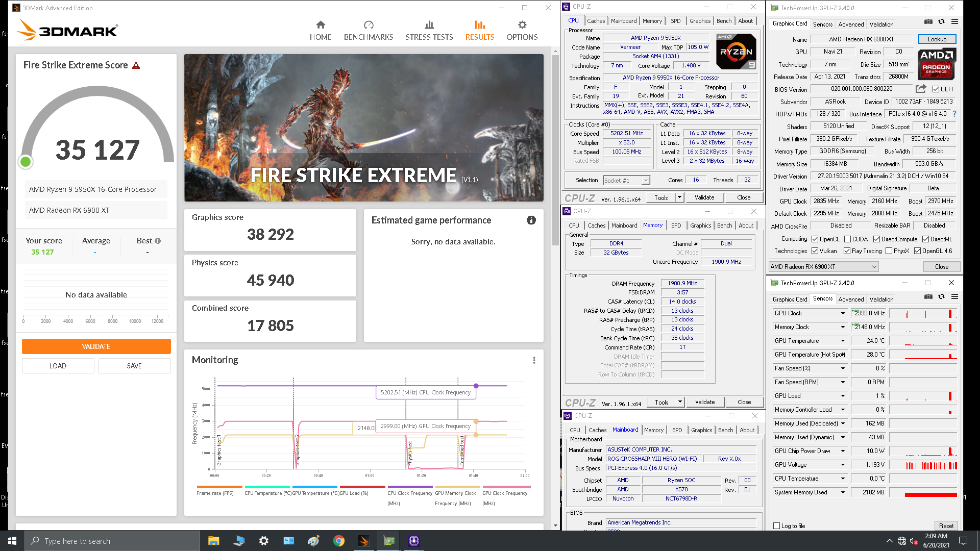Open hamburger menu in GPU-Z Sensors window
This screenshot has width=980, height=551.
click(954, 297)
